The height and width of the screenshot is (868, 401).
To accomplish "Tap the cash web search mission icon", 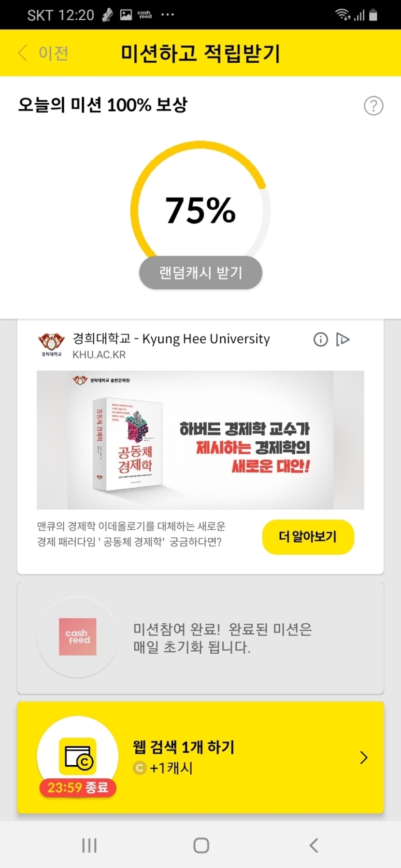I will click(77, 756).
